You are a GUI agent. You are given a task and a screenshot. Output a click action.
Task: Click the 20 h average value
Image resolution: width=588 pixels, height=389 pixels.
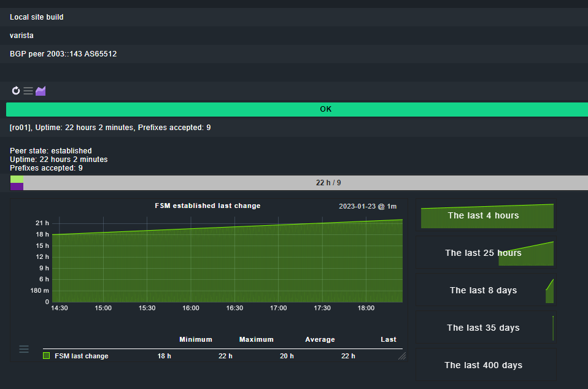click(x=287, y=356)
